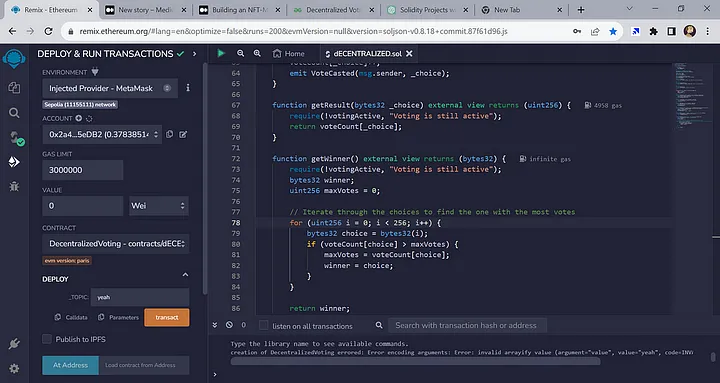Check listen on all transactions
Screen dimensions: 720x383
pyautogui.click(x=264, y=325)
